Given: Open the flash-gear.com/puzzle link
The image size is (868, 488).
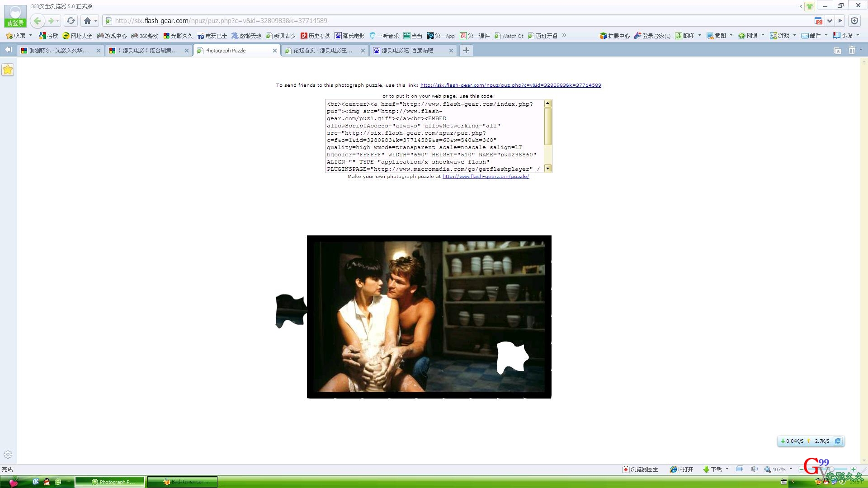Looking at the screenshot, I should (486, 177).
